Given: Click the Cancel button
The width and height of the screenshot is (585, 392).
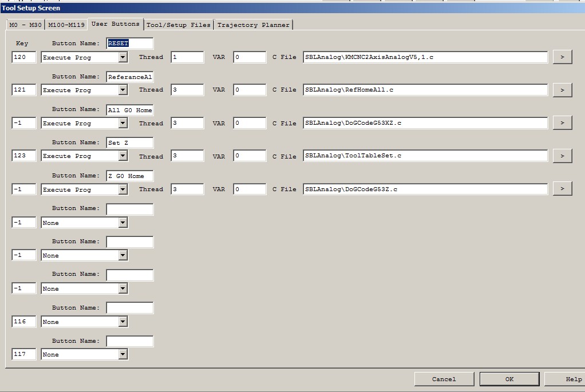Looking at the screenshot, I should [444, 379].
